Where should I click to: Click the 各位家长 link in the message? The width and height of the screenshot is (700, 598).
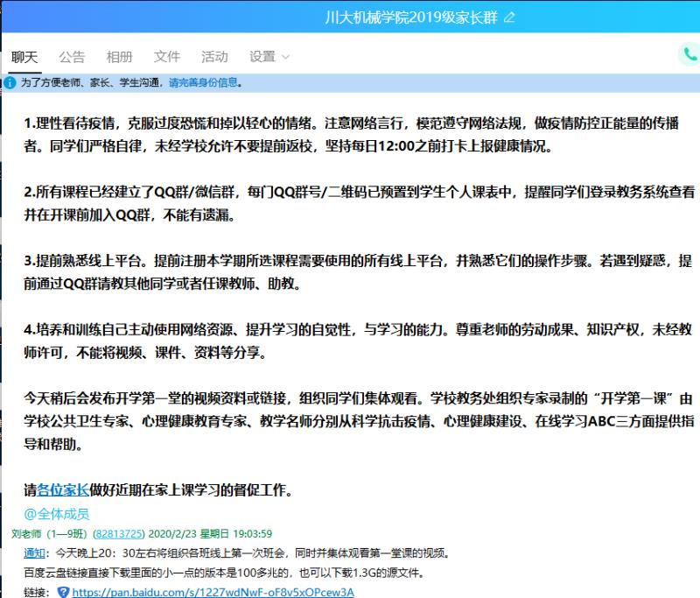[65, 489]
